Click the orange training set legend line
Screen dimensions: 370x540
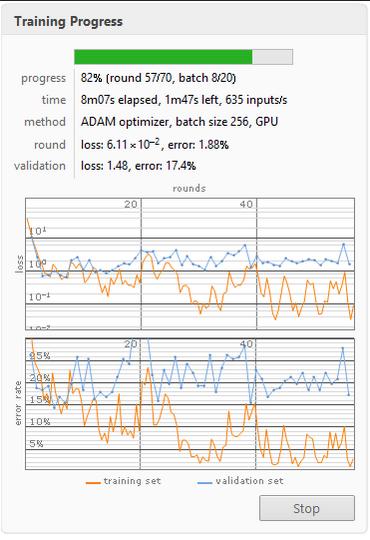click(93, 482)
